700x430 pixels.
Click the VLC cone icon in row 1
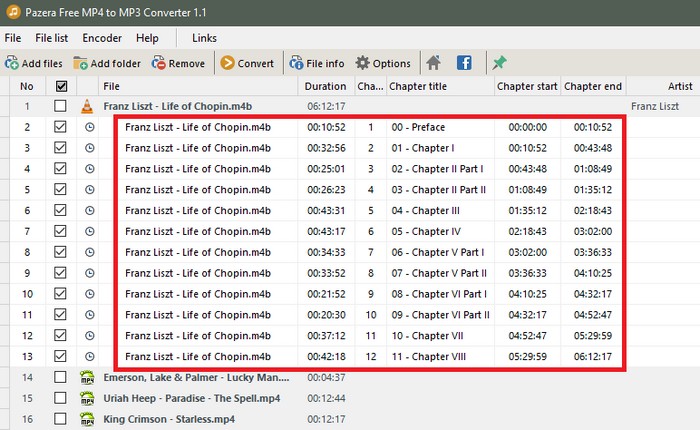(87, 106)
